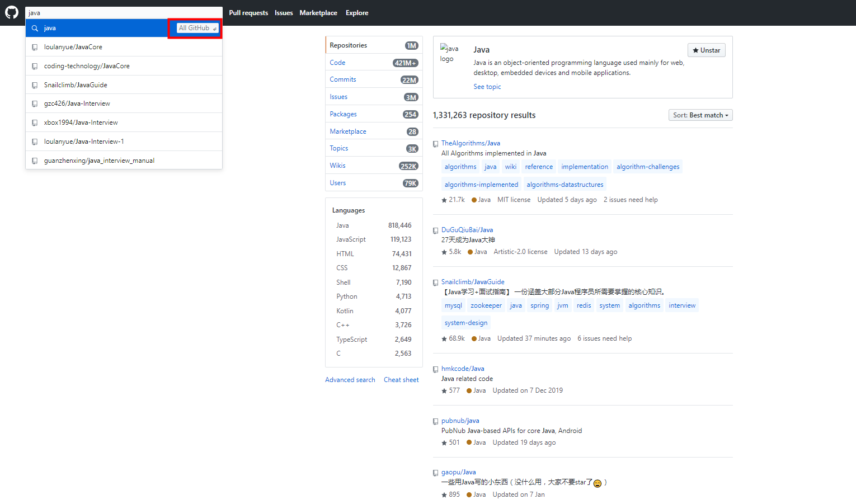Filter results by Java language
The height and width of the screenshot is (504, 856).
pos(374,225)
